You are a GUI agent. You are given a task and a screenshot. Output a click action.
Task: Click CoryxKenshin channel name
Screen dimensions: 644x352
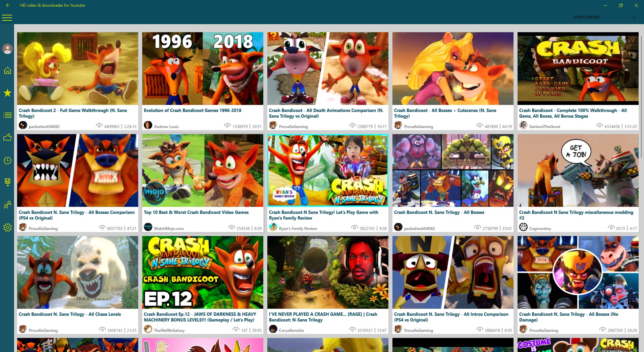point(291,331)
